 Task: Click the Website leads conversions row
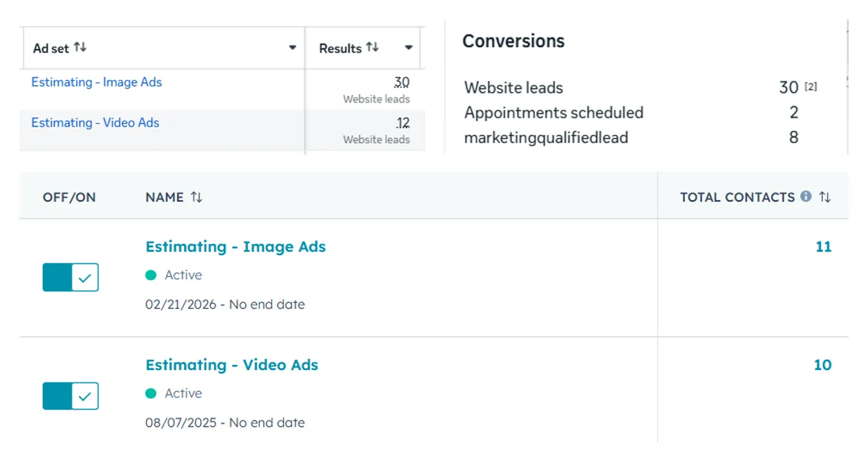[641, 88]
